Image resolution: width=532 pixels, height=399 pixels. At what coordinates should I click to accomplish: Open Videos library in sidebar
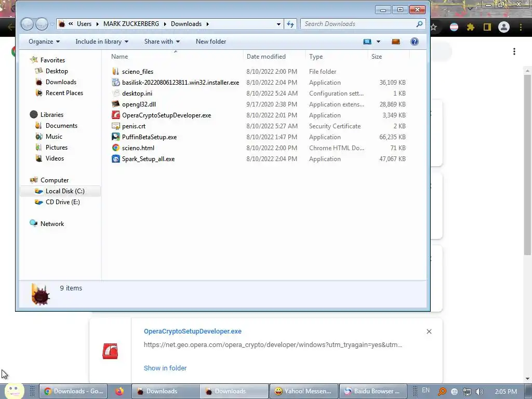(55, 158)
